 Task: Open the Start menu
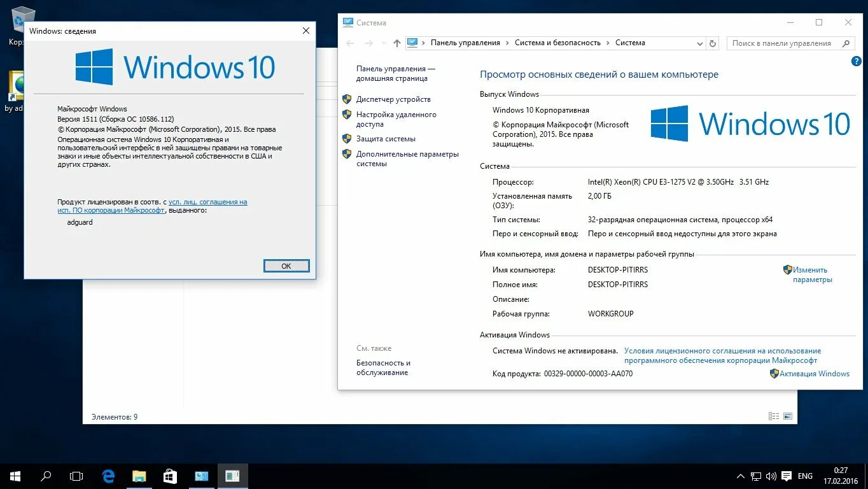pyautogui.click(x=15, y=476)
